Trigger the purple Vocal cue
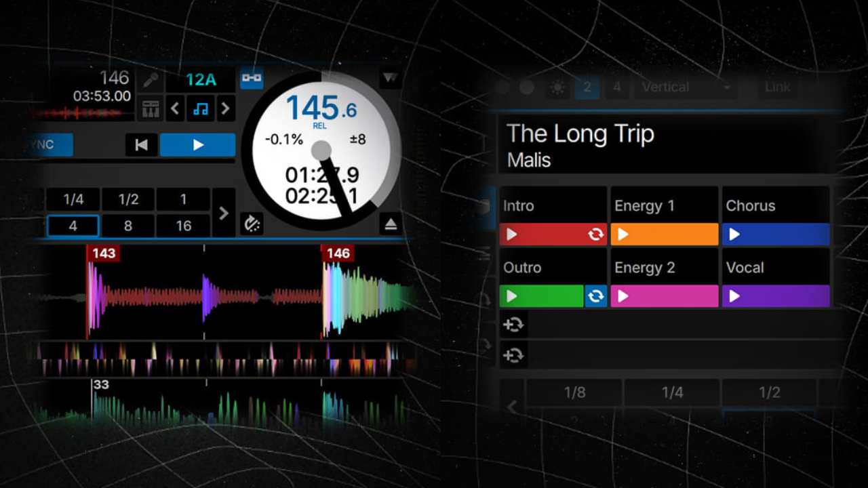Image resolution: width=868 pixels, height=488 pixels. [x=776, y=296]
